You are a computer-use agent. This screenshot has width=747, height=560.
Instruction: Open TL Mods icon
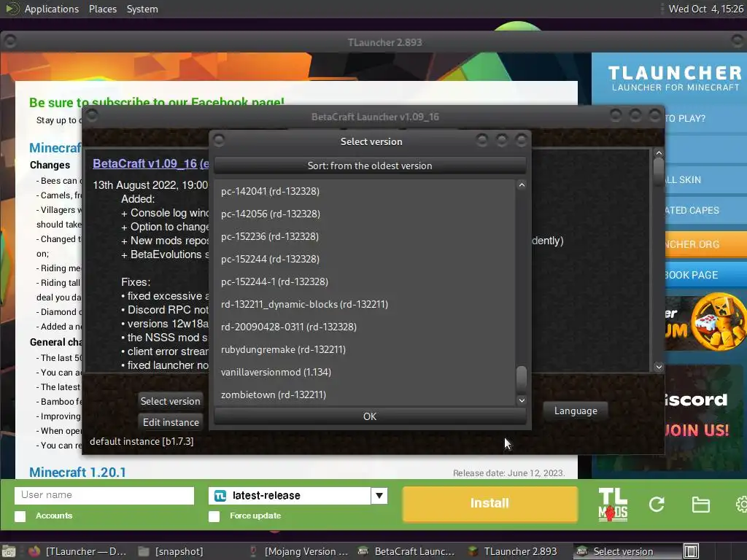pyautogui.click(x=613, y=505)
